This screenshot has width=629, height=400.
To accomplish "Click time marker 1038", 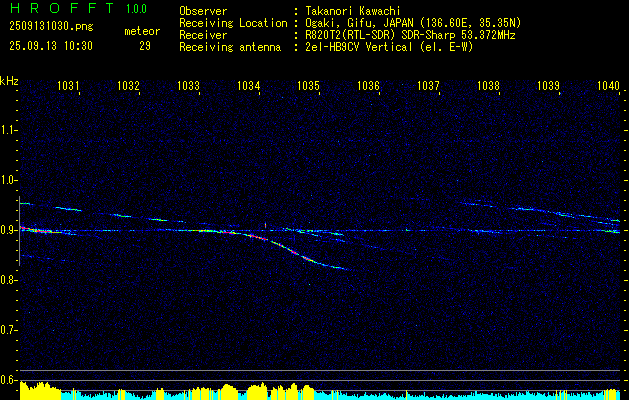I will tap(488, 85).
